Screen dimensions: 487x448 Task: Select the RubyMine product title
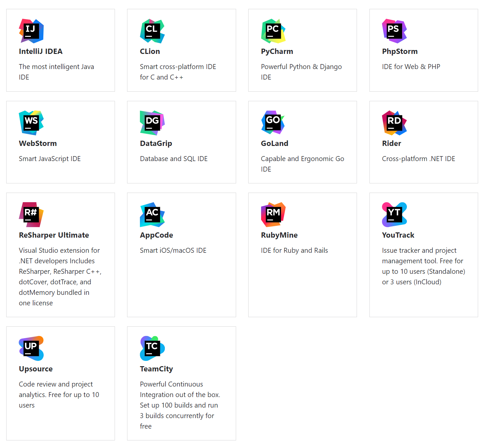(279, 235)
